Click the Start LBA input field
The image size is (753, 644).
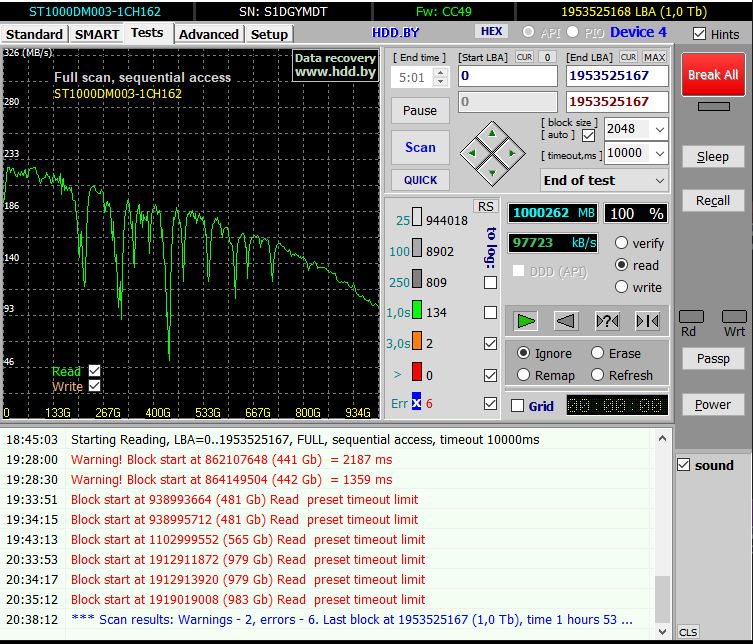tap(507, 76)
